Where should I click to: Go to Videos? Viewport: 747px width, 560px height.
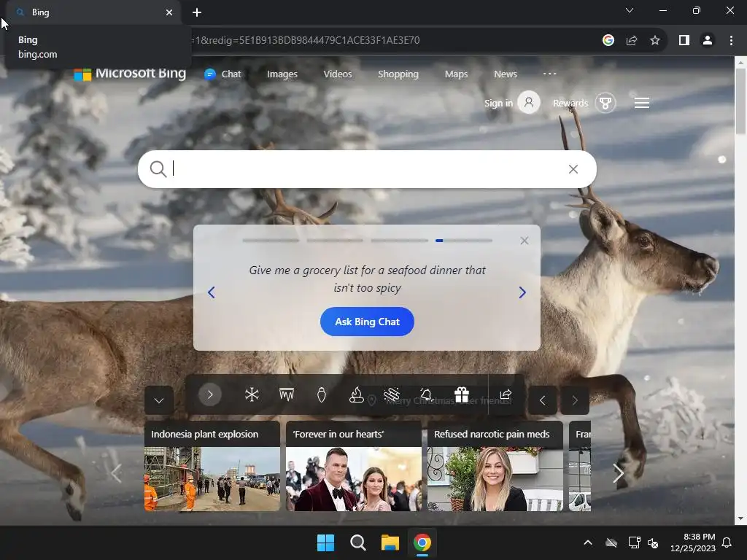338,74
